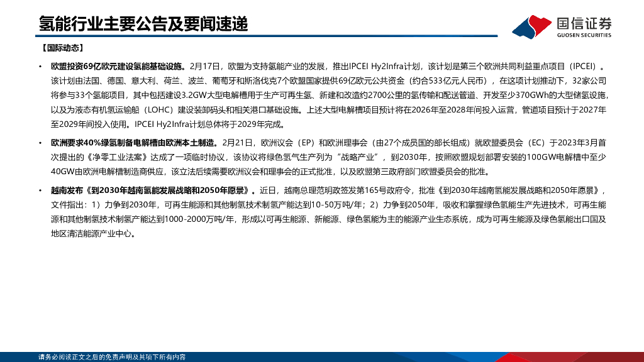Click the line starting 该计划由法国、德国、意大利

tap(328, 81)
